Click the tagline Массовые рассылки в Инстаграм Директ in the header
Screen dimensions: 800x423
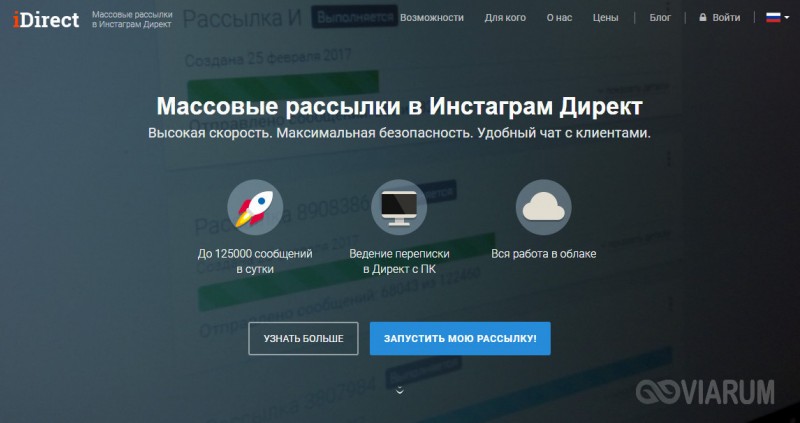click(132, 19)
